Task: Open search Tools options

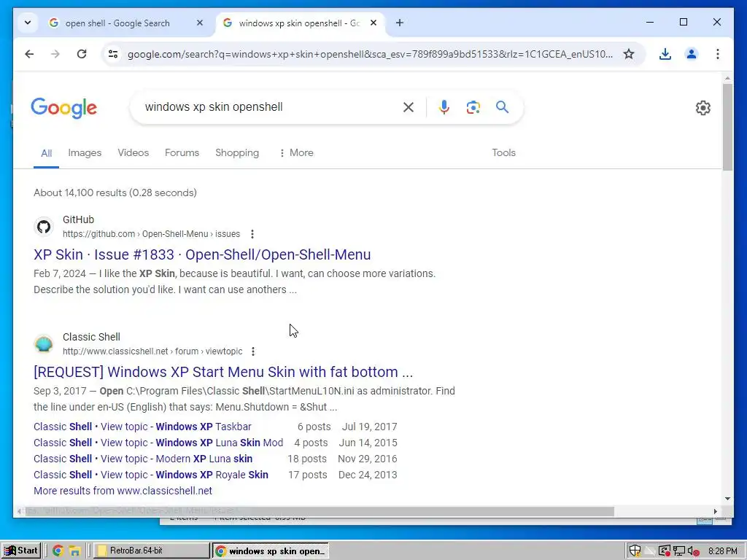Action: [x=503, y=153]
